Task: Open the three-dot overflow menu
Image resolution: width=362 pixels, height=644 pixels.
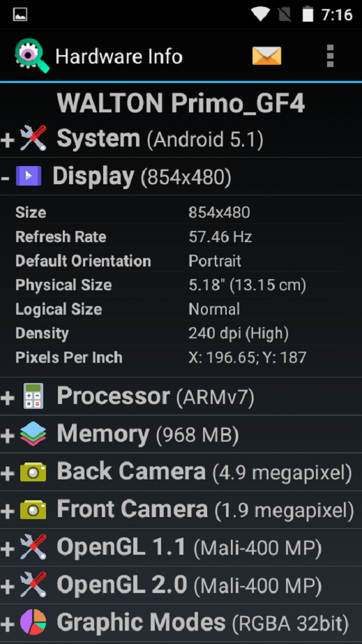Action: tap(330, 56)
